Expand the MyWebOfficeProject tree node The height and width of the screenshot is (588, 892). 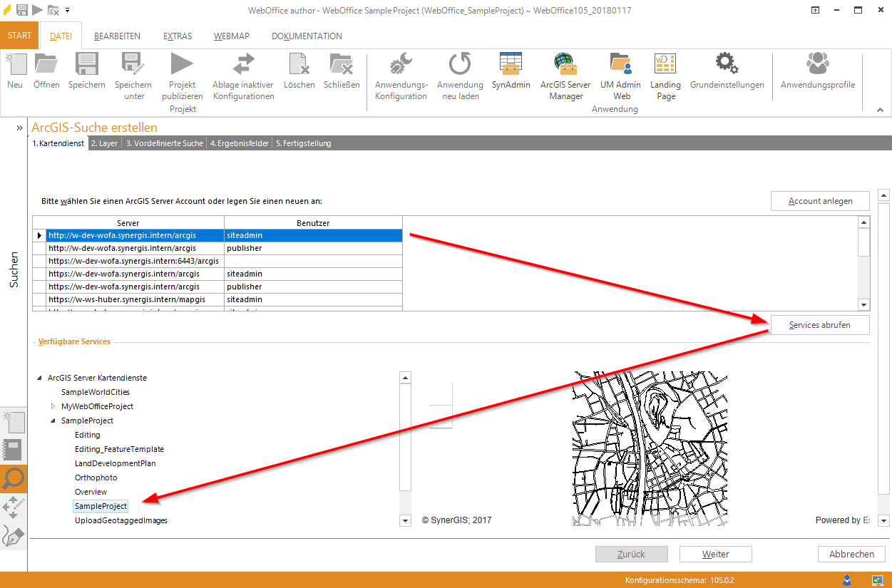click(53, 406)
